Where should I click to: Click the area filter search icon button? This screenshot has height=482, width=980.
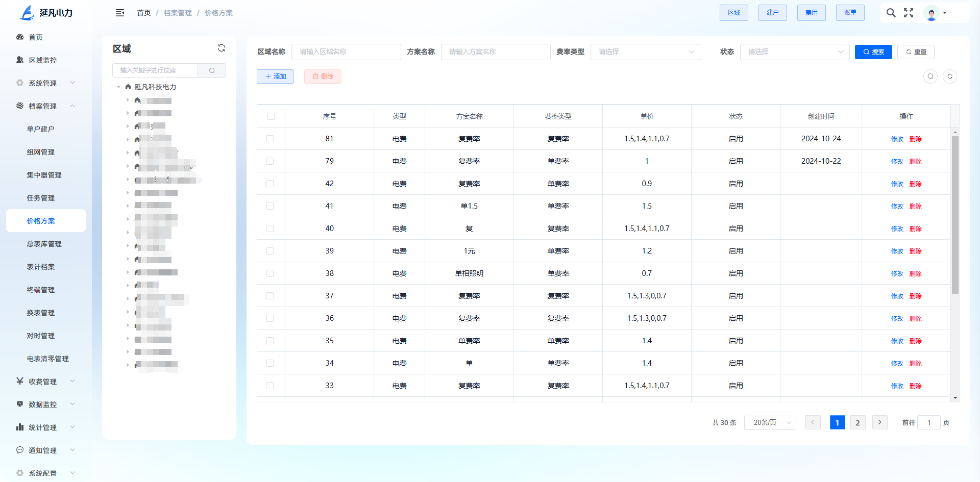[x=212, y=70]
